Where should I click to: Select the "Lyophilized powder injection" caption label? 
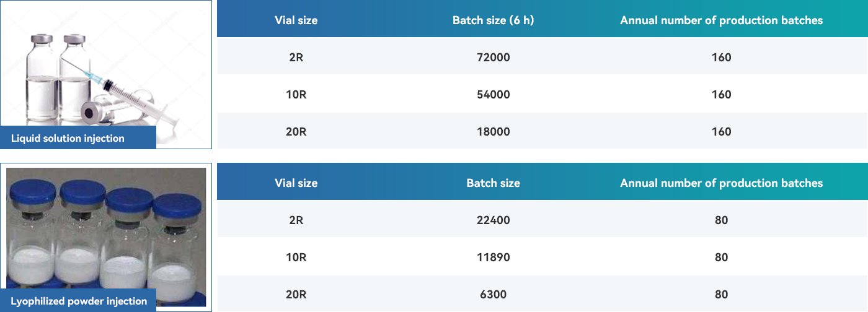tap(79, 301)
